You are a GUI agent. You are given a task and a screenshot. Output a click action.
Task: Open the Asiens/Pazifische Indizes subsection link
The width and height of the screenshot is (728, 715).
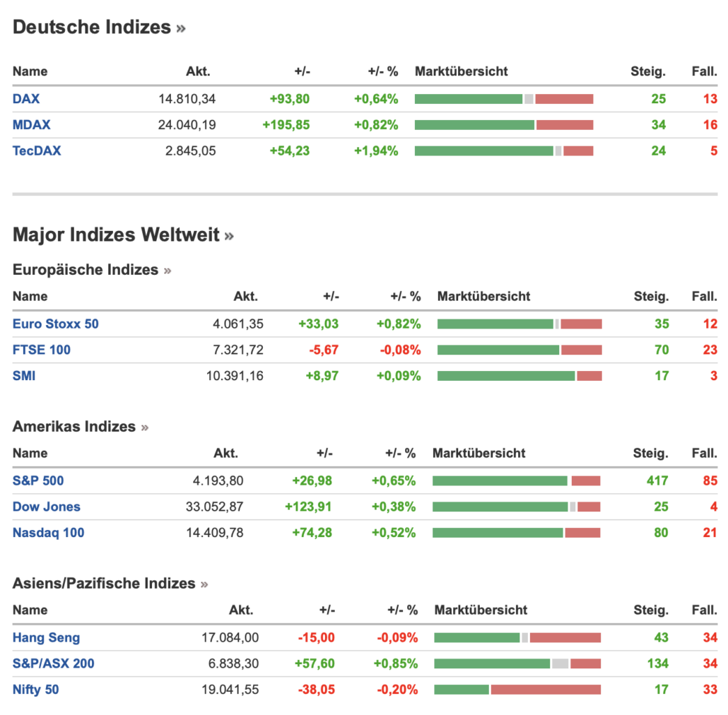pos(110,583)
